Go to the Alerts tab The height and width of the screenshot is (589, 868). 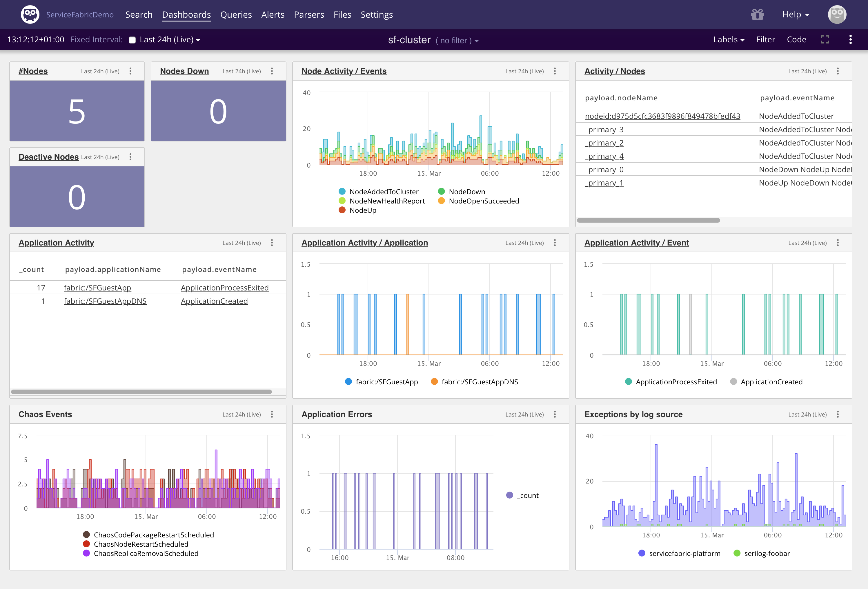coord(273,14)
